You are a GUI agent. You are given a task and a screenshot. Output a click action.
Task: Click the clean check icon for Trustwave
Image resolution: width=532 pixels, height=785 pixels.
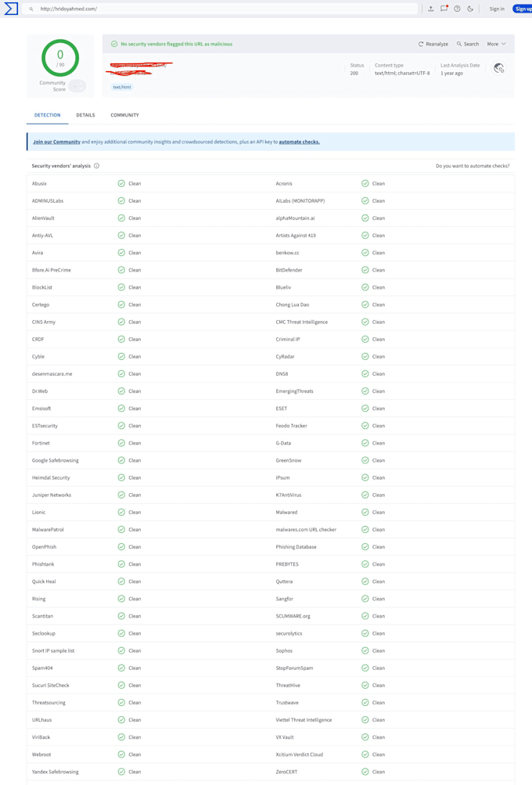pyautogui.click(x=365, y=703)
